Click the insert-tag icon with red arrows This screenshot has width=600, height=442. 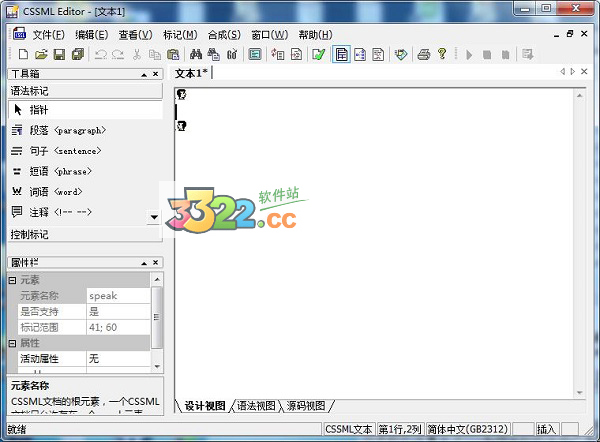coord(277,54)
